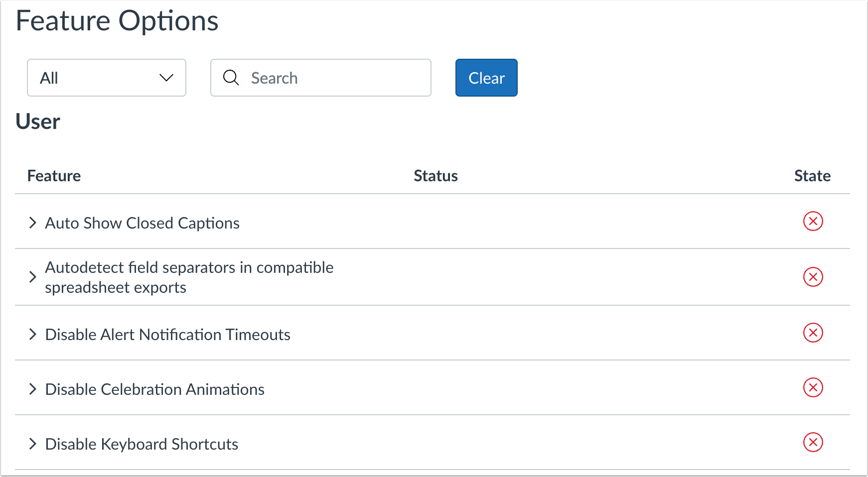
Task: Click the chevron inside the All filter box
Action: (166, 78)
